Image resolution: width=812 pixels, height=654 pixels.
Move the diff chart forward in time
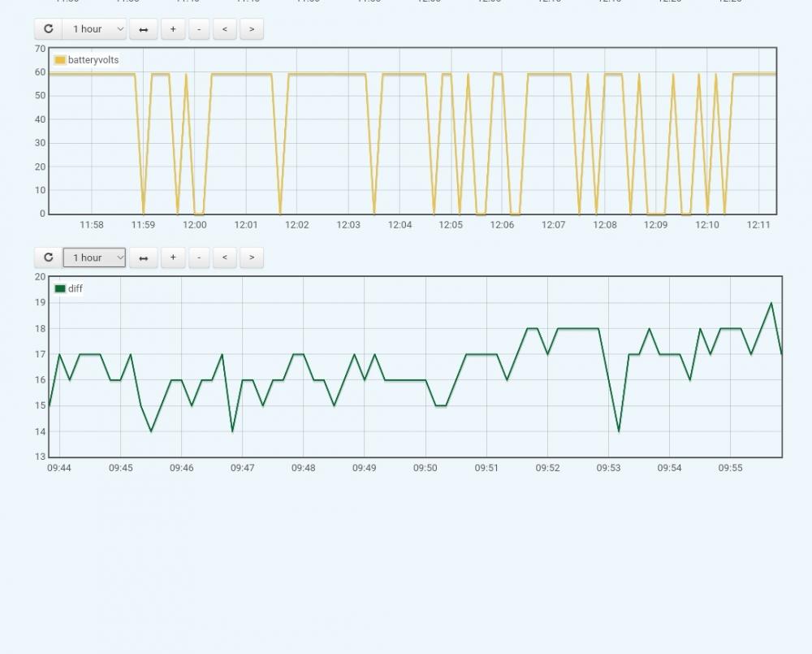[252, 258]
